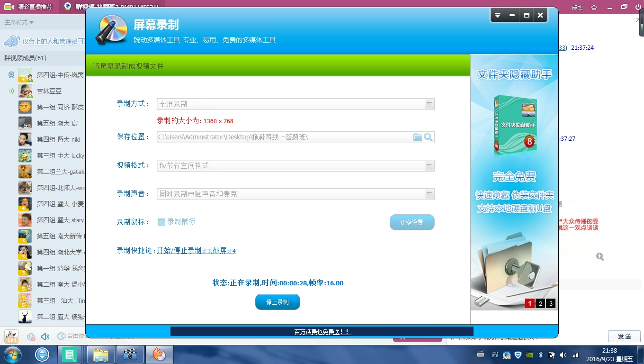Launch Internet Explorer from taskbar
Image resolution: width=644 pixels, height=364 pixels.
[x=42, y=354]
